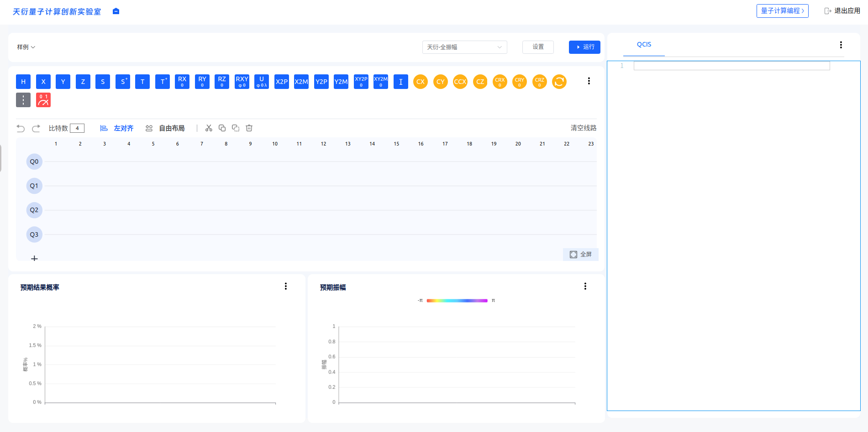868x432 pixels.
Task: Select the Z gate
Action: [83, 82]
